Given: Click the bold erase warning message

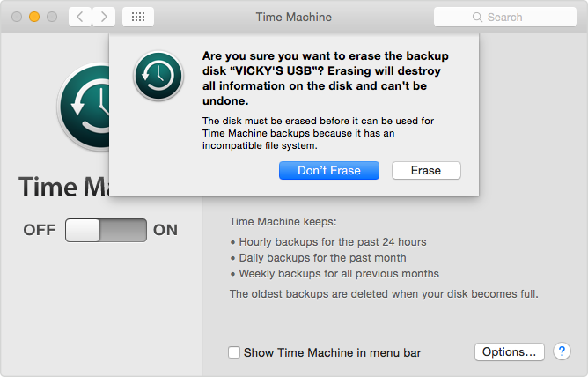Looking at the screenshot, I should 326,78.
